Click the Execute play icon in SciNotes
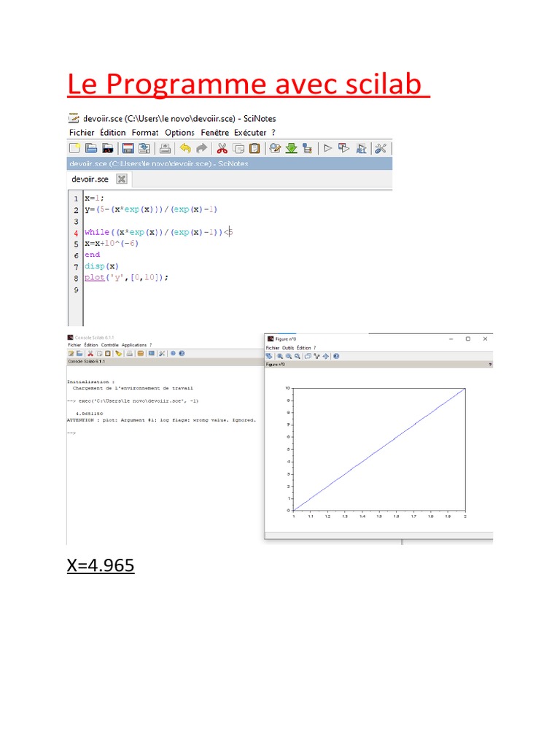Viewport: 560px width, 747px height. pyautogui.click(x=327, y=148)
